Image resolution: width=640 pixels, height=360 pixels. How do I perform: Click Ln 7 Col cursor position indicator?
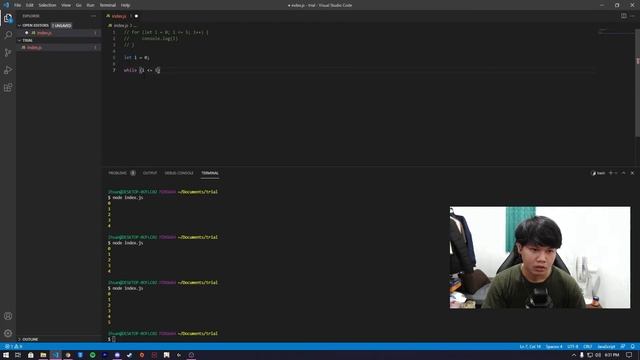(x=530, y=347)
